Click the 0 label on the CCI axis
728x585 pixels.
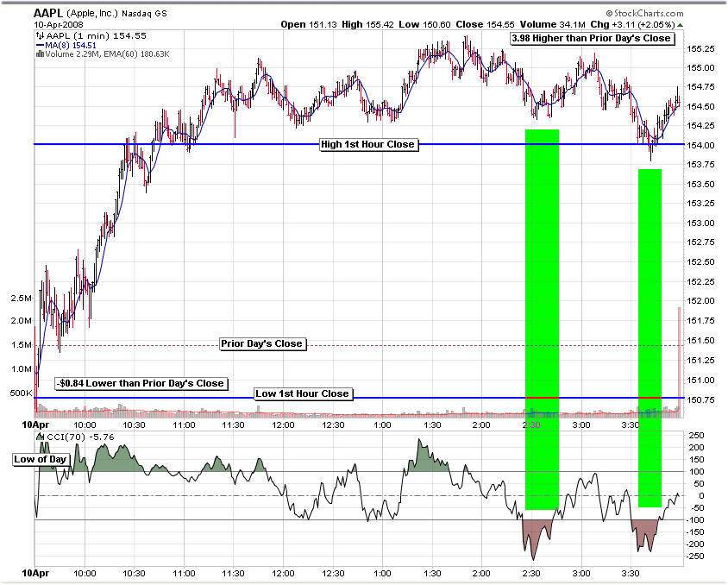pos(701,496)
